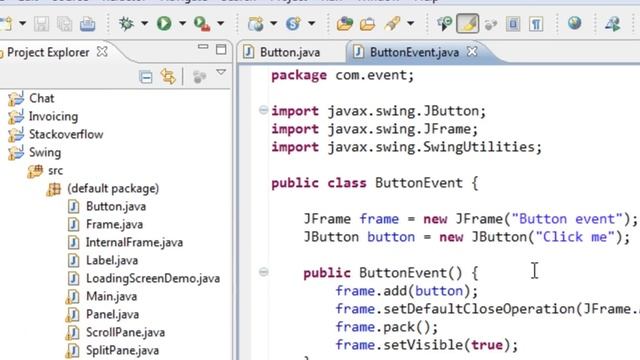Click the Save All toolbar icon
640x360 pixels.
pyautogui.click(x=64, y=24)
